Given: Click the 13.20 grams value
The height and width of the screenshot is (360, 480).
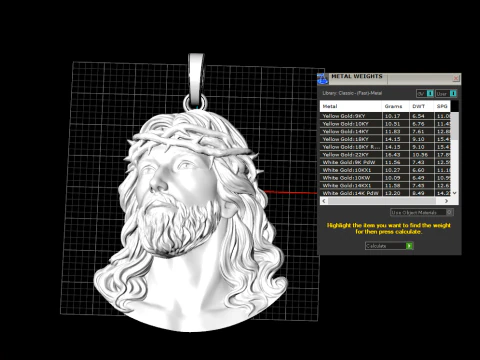Looking at the screenshot, I should point(392,193).
